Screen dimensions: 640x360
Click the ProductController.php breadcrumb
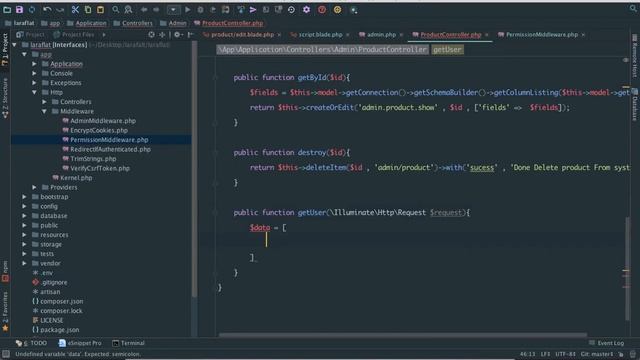(x=229, y=23)
